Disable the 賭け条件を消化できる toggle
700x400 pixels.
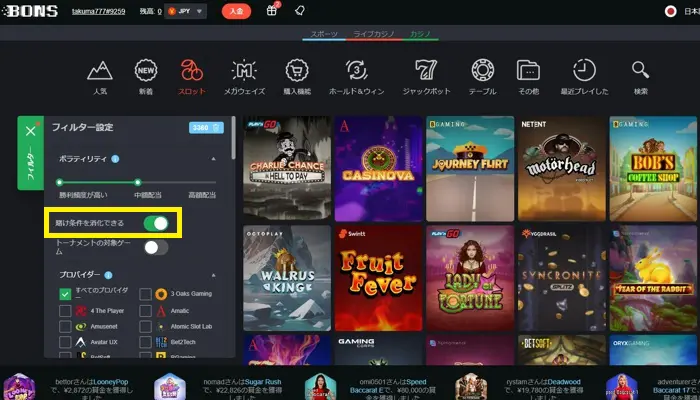[157, 223]
